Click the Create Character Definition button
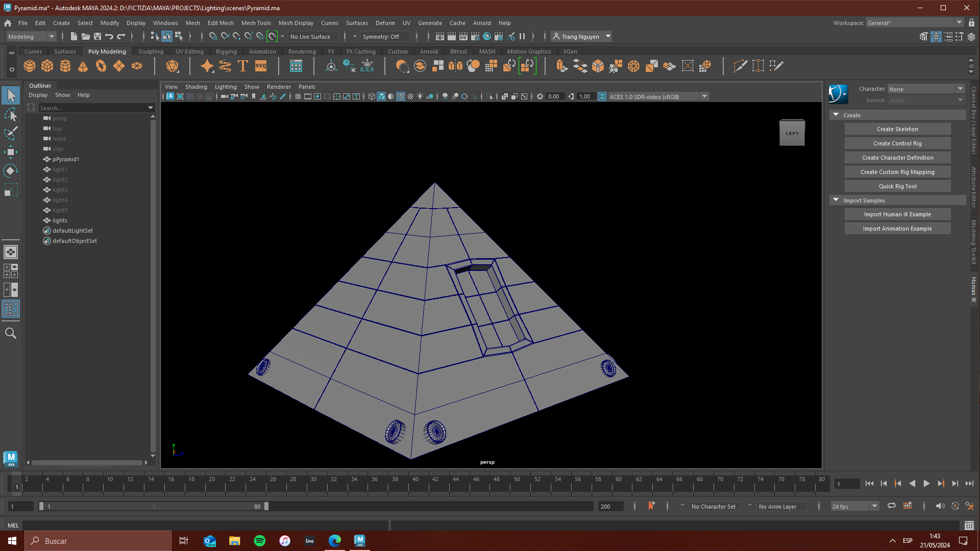 897,158
